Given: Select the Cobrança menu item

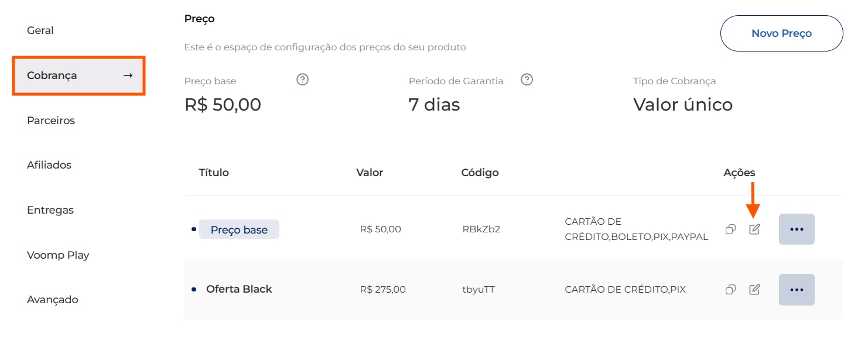Looking at the screenshot, I should (x=78, y=76).
